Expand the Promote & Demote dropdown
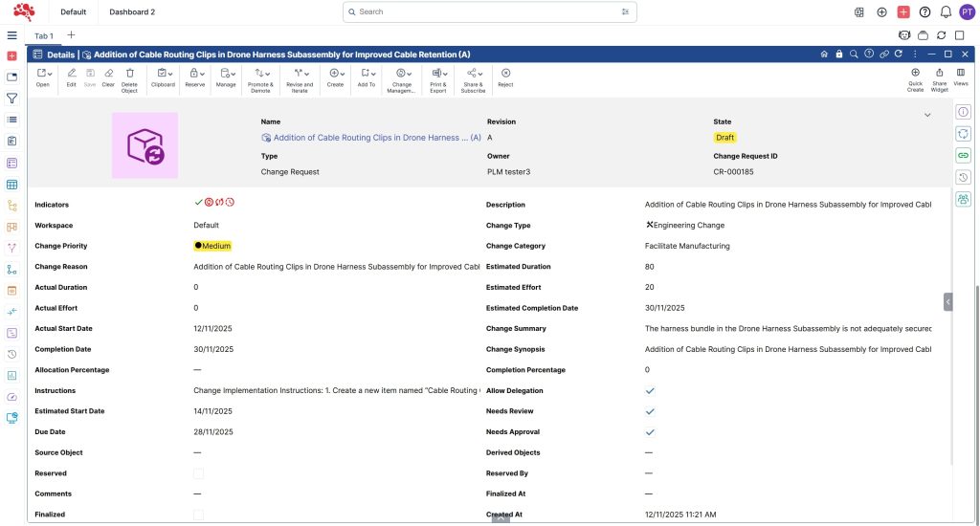980x526 pixels. point(260,74)
